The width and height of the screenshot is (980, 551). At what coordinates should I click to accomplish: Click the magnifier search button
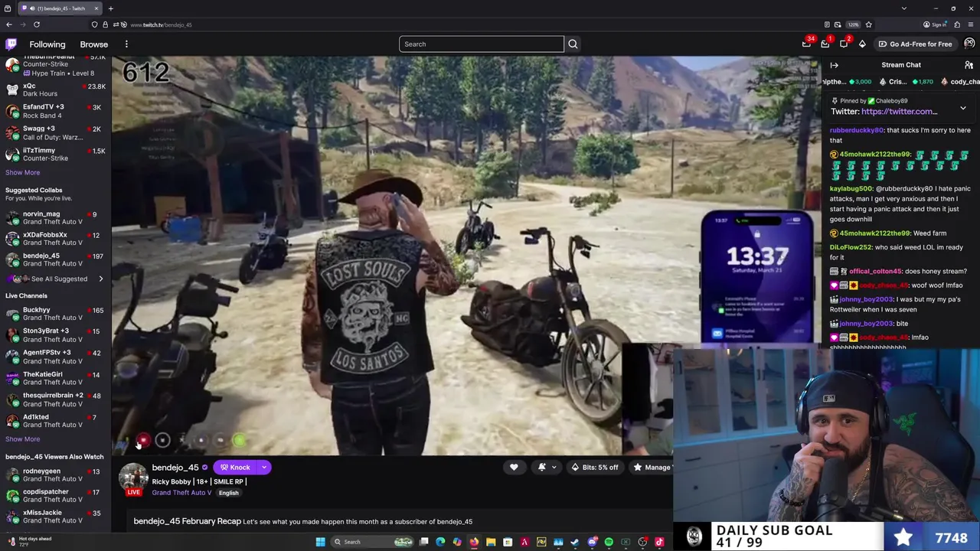pyautogui.click(x=573, y=44)
